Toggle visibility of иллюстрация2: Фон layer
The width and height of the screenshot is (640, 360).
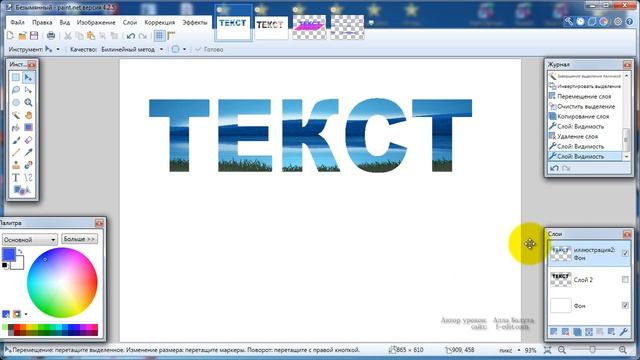pos(625,253)
